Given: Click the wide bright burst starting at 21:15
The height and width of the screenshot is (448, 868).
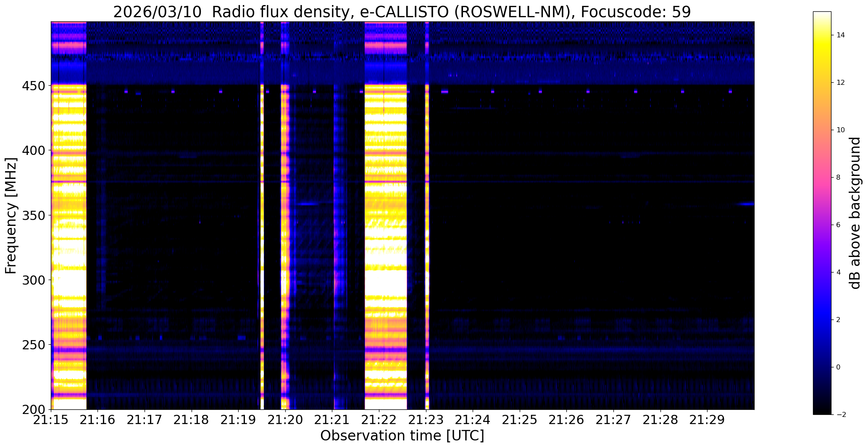Looking at the screenshot, I should click(69, 215).
